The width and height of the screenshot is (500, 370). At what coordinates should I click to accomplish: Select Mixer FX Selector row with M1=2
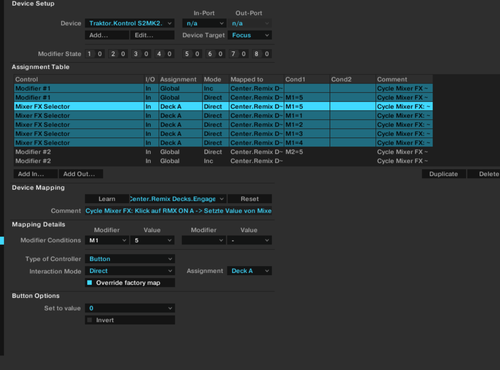pyautogui.click(x=223, y=124)
